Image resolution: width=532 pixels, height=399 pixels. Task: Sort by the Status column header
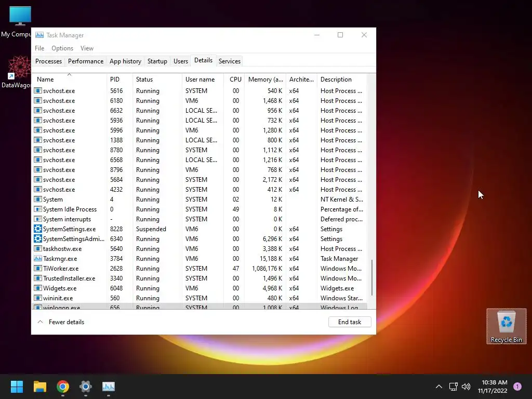click(x=157, y=79)
